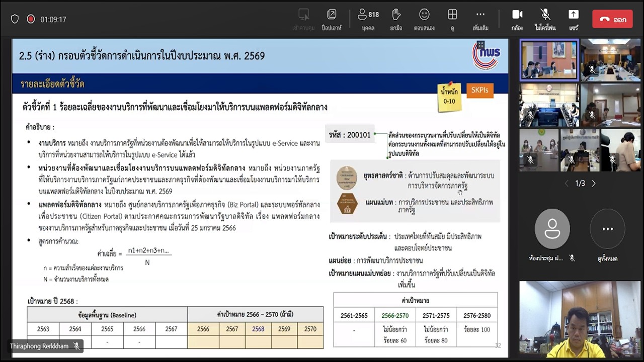
Task: Leave the meeting with the red ออก button
Action: click(x=612, y=19)
